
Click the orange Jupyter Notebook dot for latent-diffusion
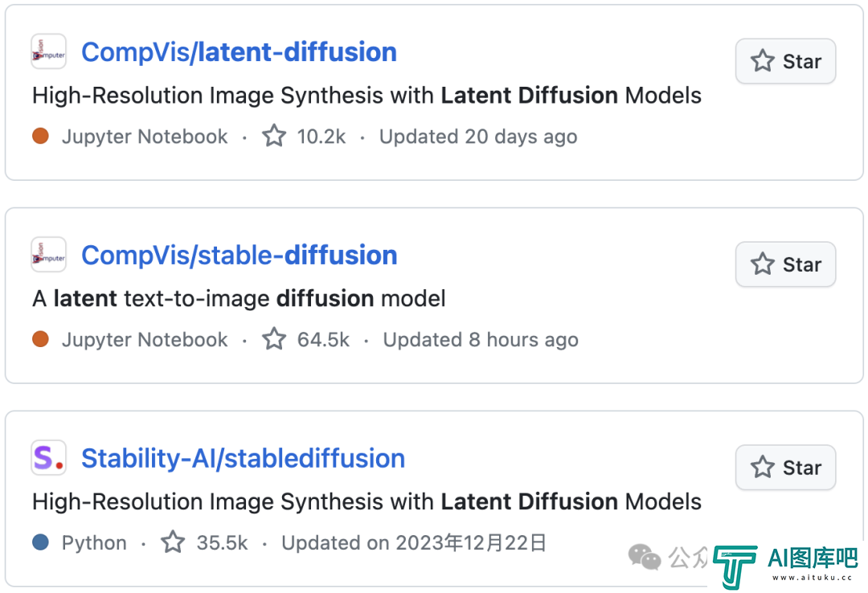40,136
